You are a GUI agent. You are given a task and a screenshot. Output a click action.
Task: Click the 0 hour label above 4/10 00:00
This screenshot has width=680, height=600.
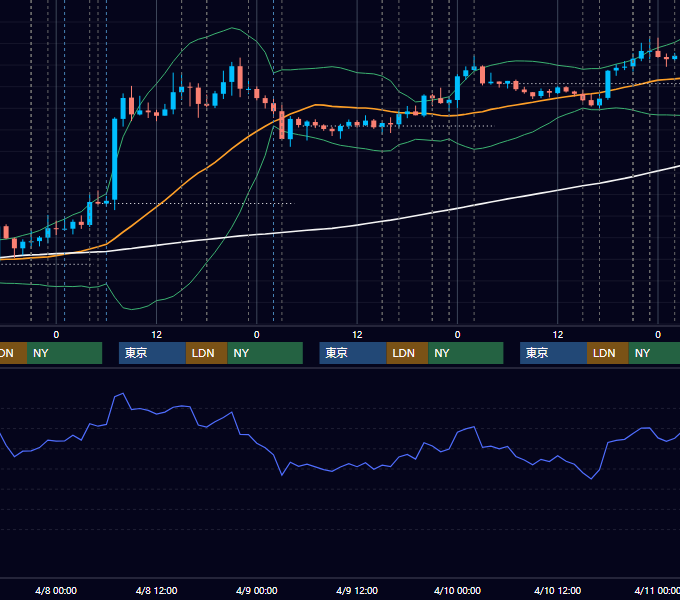click(458, 335)
